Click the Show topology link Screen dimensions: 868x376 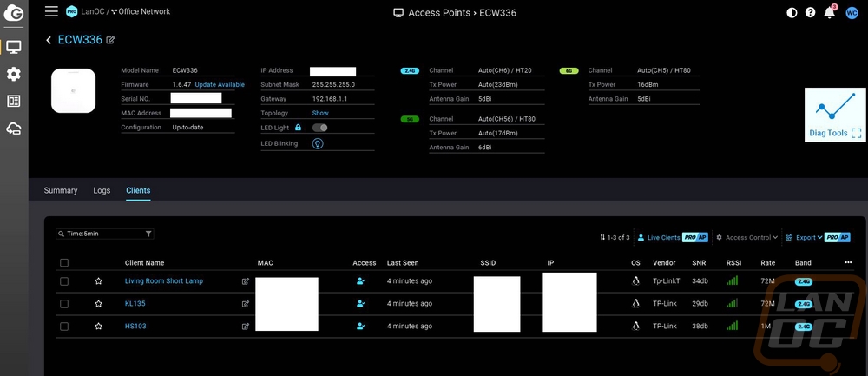[320, 113]
